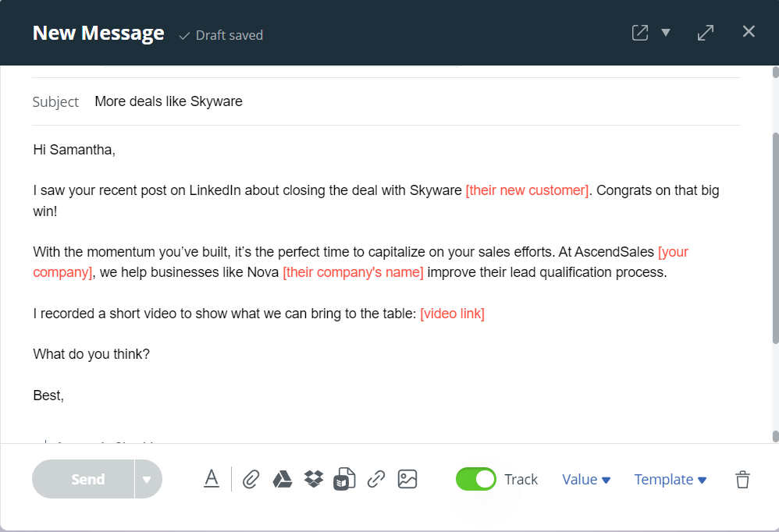Click the "Subject" label
Viewport: 779px width, 532px height.
(55, 101)
